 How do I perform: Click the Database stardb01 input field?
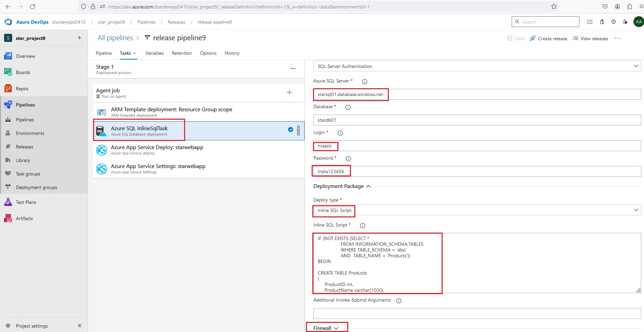click(x=477, y=120)
